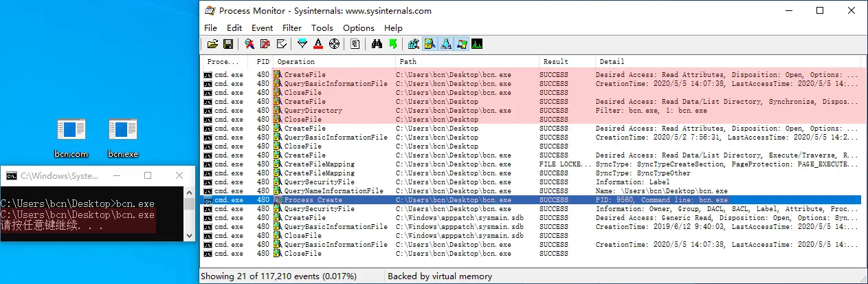This screenshot has height=284, width=868.
Task: Select the bcn.exe desktop icon
Action: tap(123, 138)
